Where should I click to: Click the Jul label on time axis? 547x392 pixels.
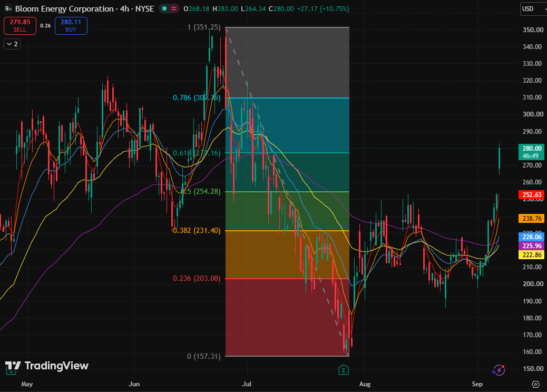[247, 384]
